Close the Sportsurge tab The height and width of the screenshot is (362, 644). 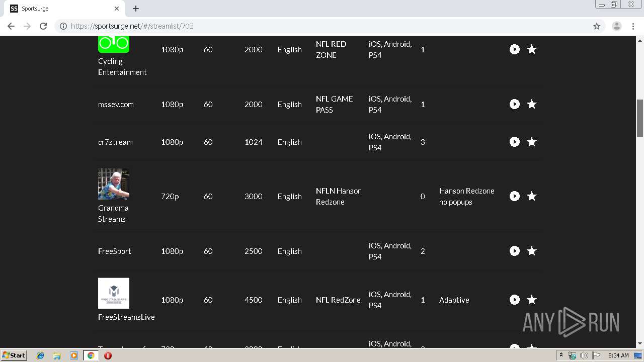click(x=117, y=9)
